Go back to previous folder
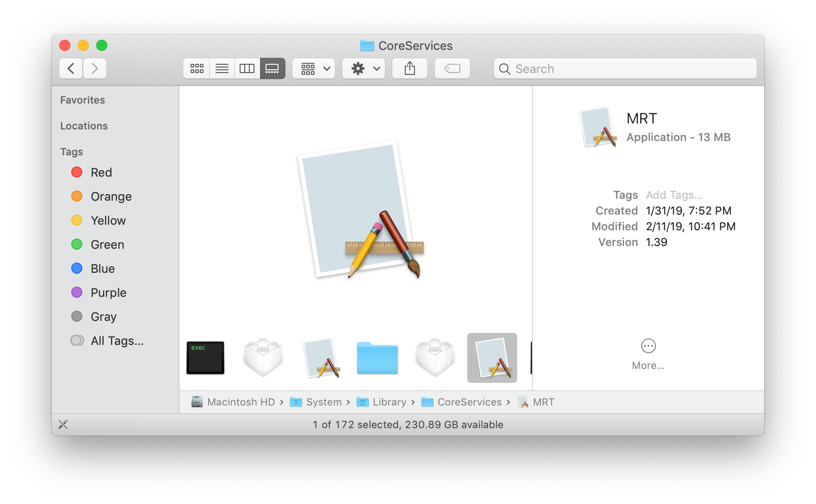 tap(71, 69)
